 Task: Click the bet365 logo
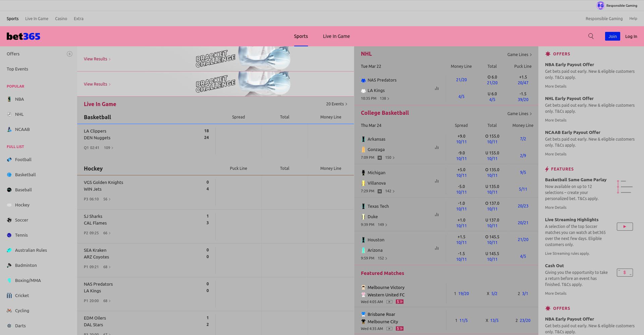coord(23,36)
